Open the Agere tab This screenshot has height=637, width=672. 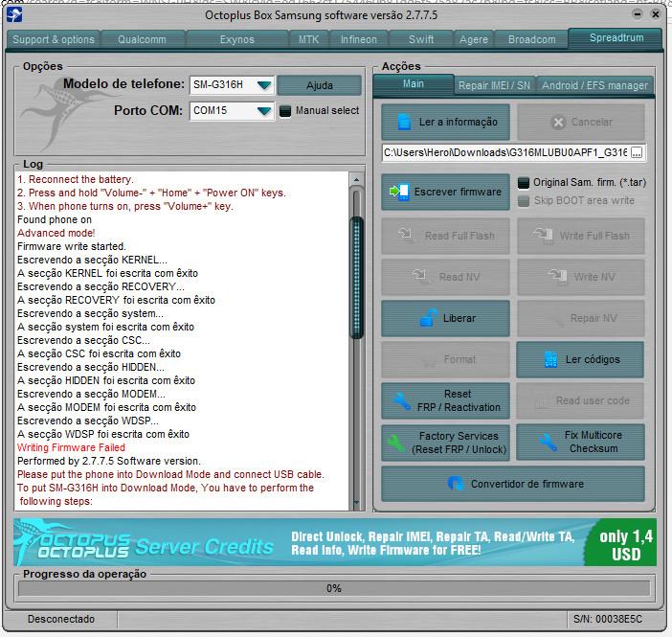(x=474, y=40)
